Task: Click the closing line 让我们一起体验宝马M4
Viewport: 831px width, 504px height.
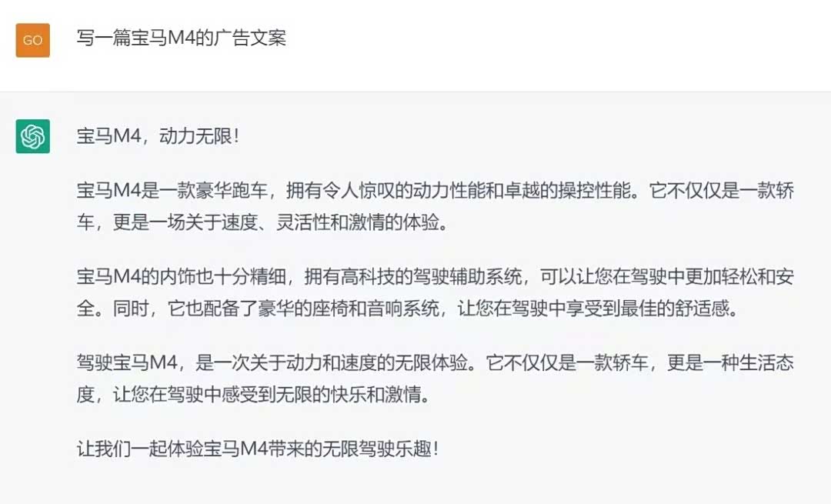Action: pos(259,449)
